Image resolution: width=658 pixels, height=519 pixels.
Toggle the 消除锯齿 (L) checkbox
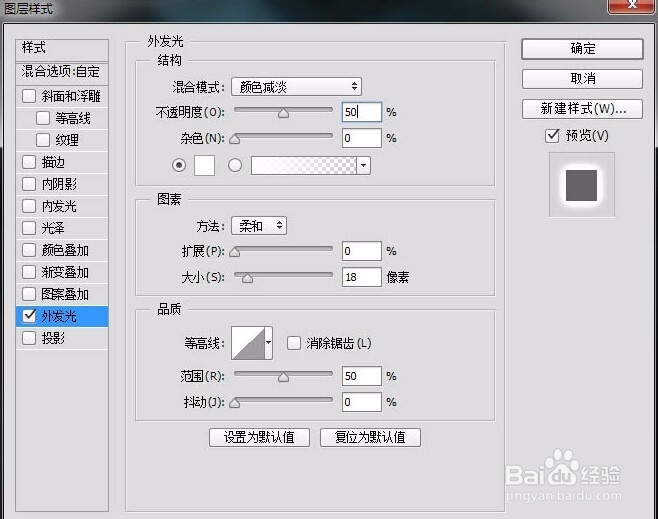point(294,343)
